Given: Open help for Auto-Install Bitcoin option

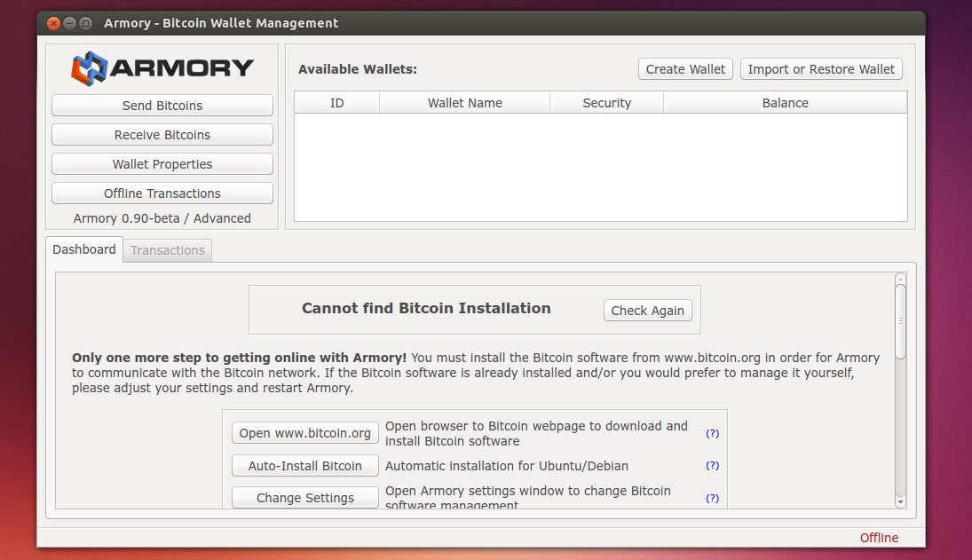Looking at the screenshot, I should coord(712,466).
